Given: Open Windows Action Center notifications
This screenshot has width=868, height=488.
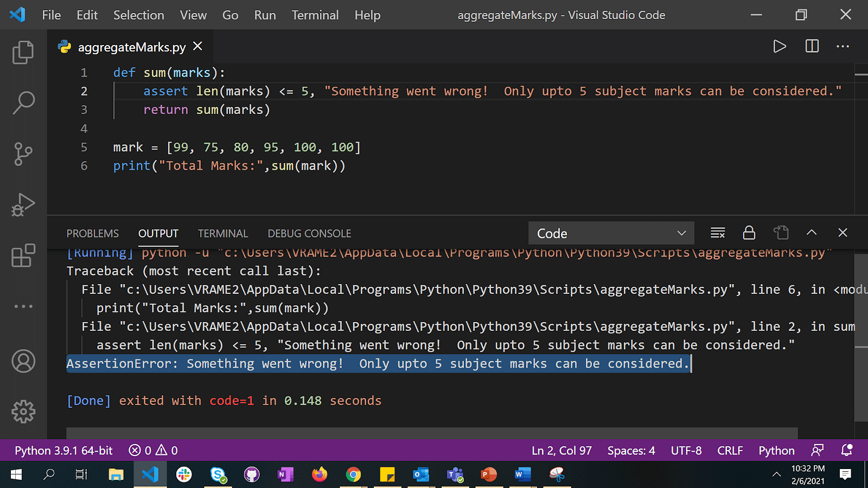Looking at the screenshot, I should click(x=845, y=474).
